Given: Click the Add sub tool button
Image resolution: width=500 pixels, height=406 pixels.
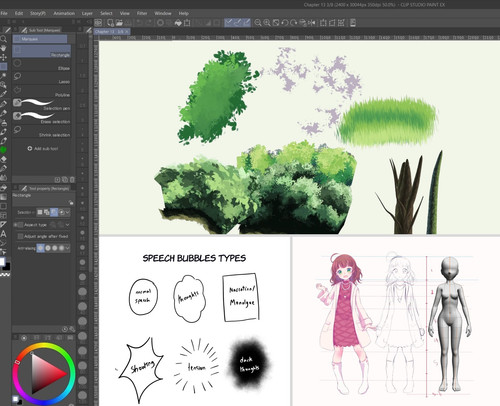Looking at the screenshot, I should (x=42, y=148).
